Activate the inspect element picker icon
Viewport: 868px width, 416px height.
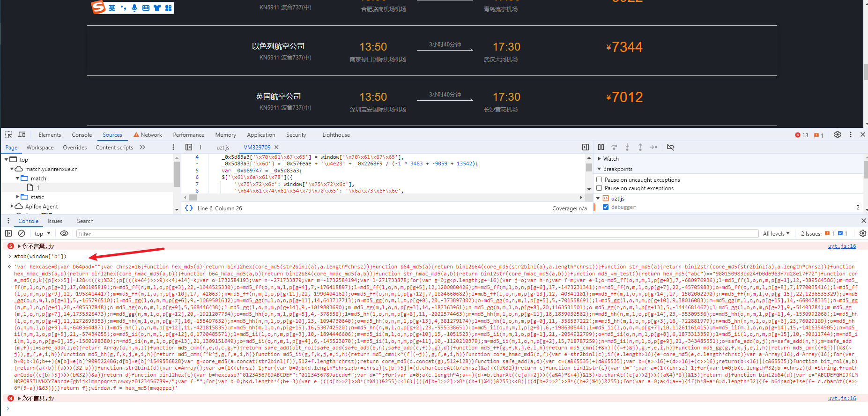pyautogui.click(x=8, y=134)
